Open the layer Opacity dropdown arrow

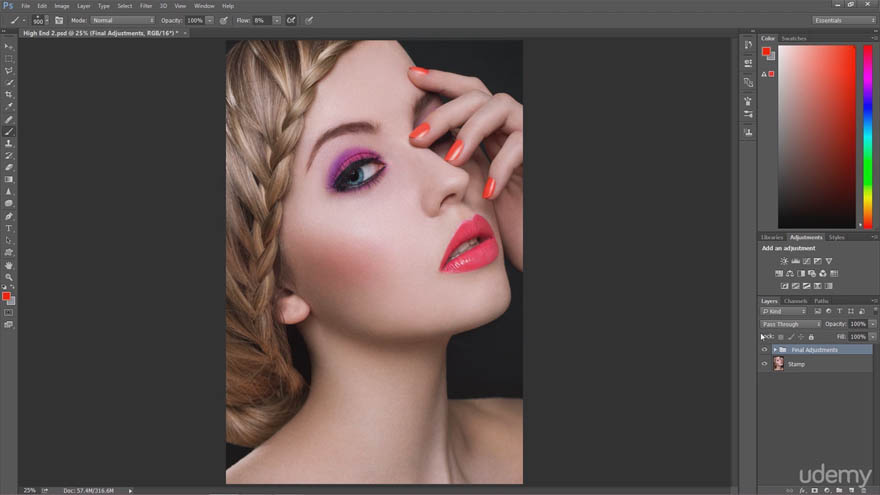click(873, 324)
